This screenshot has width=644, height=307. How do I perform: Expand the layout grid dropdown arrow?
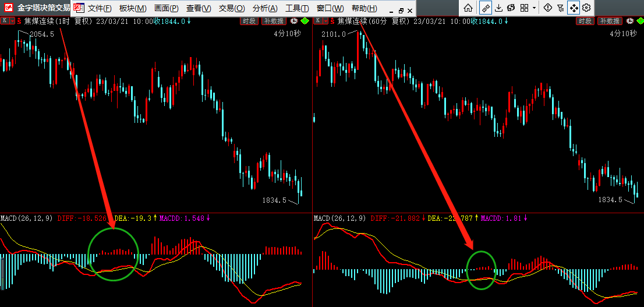pyautogui.click(x=534, y=8)
